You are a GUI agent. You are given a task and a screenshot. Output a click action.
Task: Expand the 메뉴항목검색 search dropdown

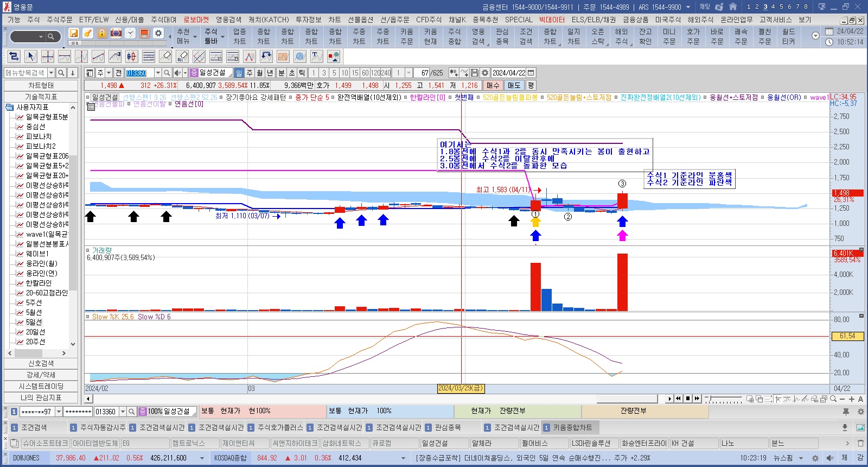[51, 73]
